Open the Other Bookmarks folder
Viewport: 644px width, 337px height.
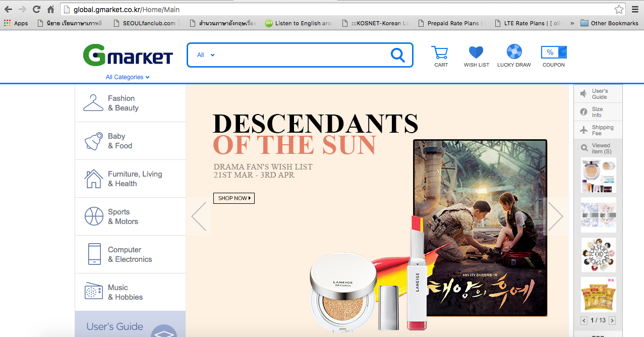610,23
